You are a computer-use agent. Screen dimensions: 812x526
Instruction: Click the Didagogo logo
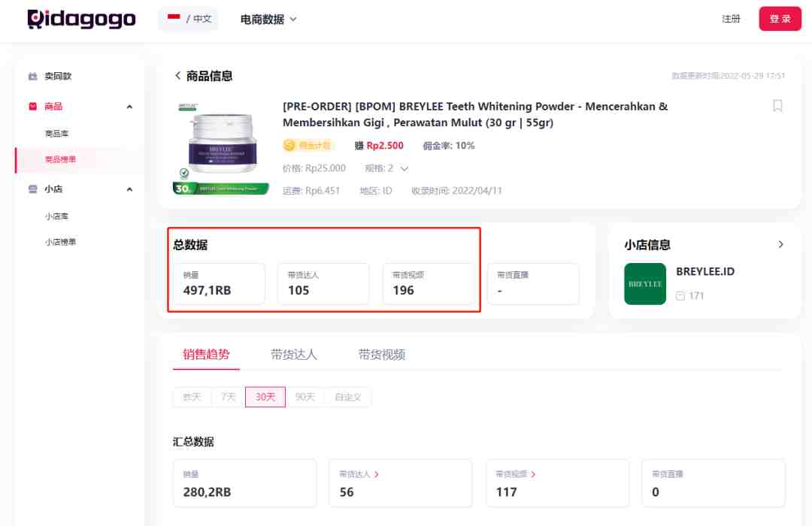coord(81,19)
